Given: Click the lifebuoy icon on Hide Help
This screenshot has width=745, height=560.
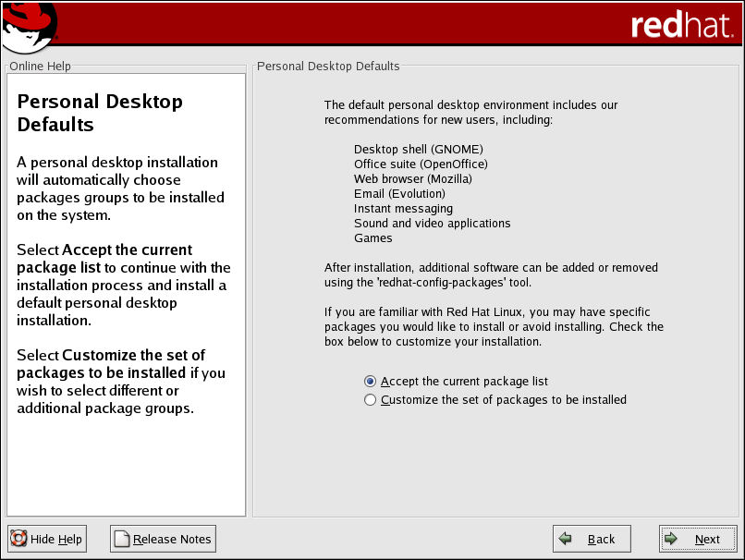Looking at the screenshot, I should [19, 539].
